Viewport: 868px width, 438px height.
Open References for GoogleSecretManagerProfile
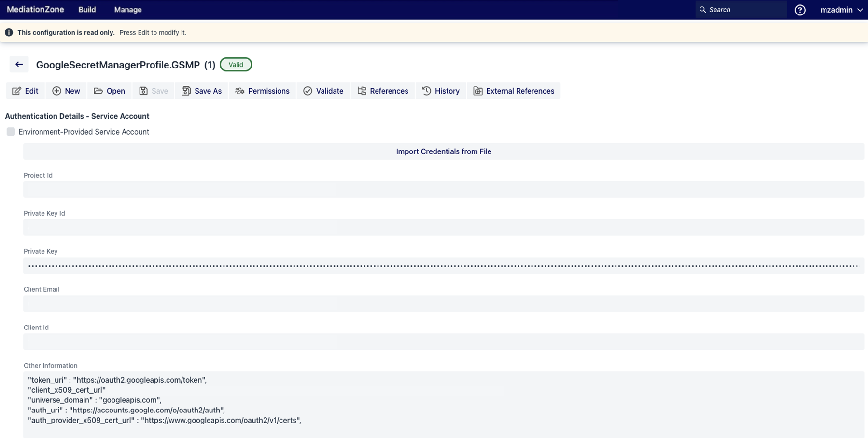[382, 91]
